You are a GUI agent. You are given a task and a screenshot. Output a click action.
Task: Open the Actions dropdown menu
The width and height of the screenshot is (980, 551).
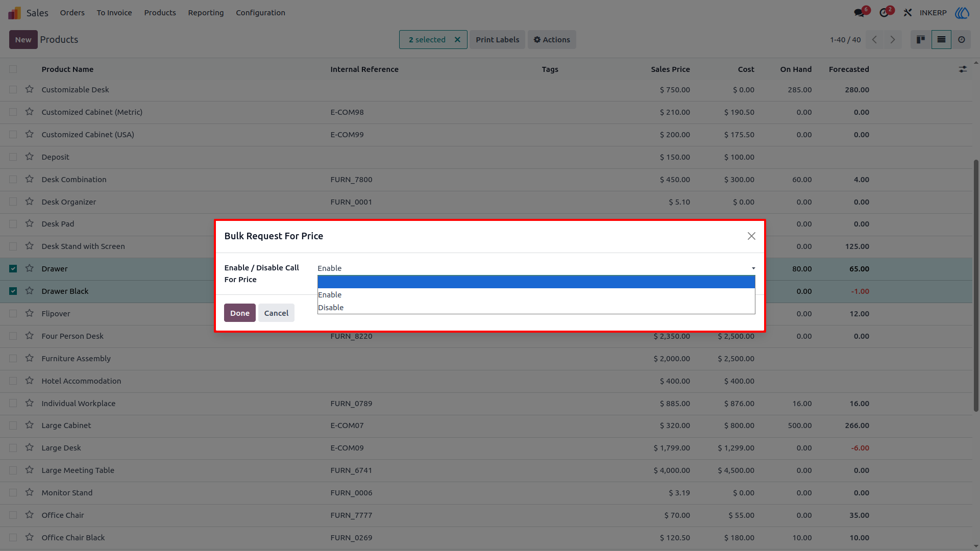coord(552,40)
